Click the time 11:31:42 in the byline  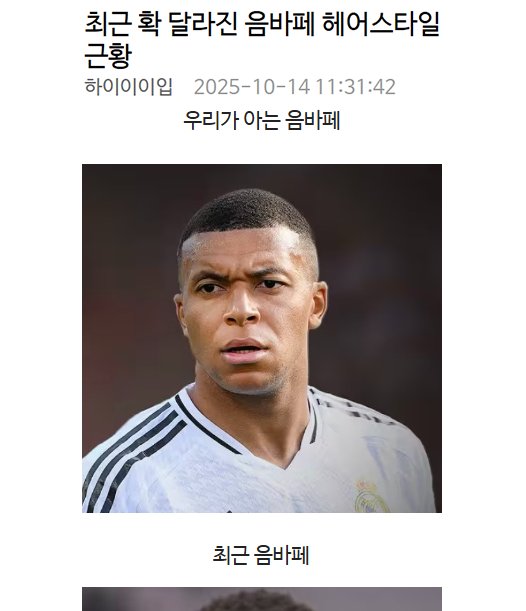[x=355, y=87]
